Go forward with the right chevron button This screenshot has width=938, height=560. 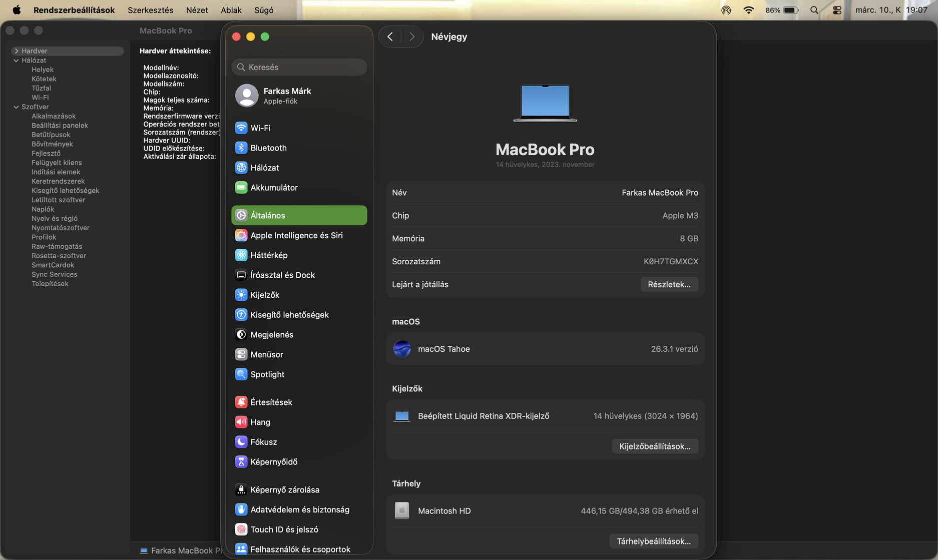(x=412, y=37)
